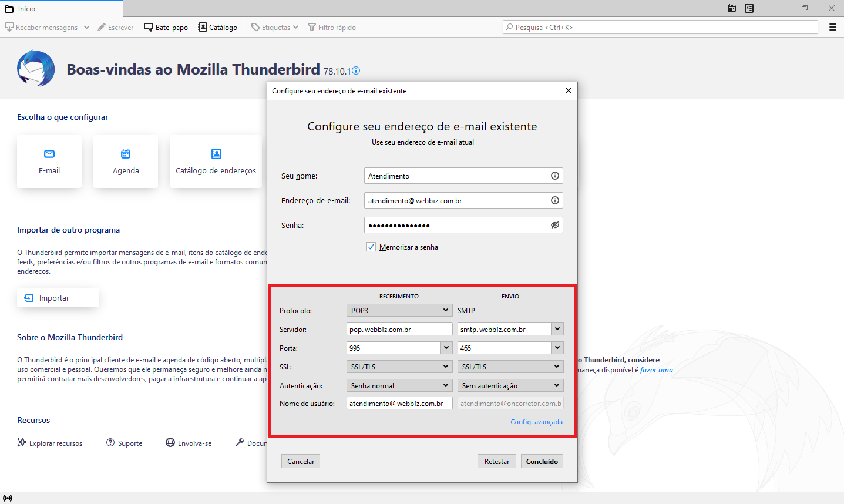This screenshot has width=844, height=504.
Task: Open the incoming SSL/TLS dropdown
Action: pyautogui.click(x=399, y=367)
